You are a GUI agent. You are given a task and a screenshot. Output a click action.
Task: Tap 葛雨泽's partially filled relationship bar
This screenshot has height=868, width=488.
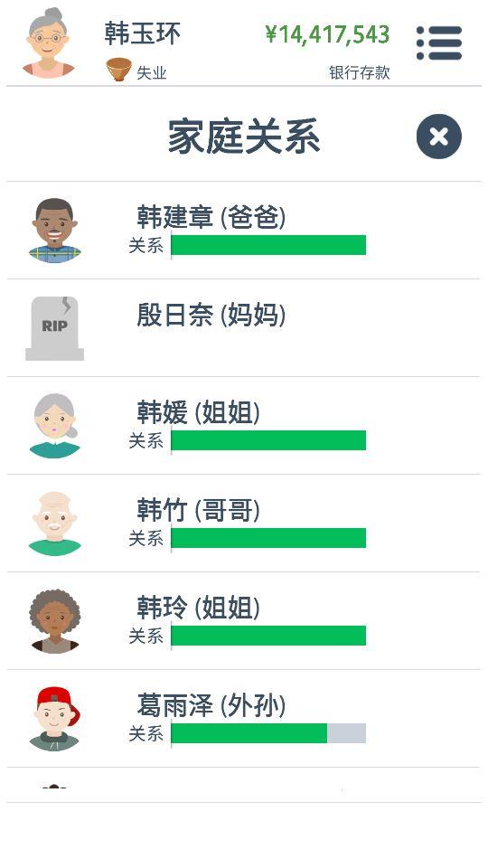click(268, 733)
